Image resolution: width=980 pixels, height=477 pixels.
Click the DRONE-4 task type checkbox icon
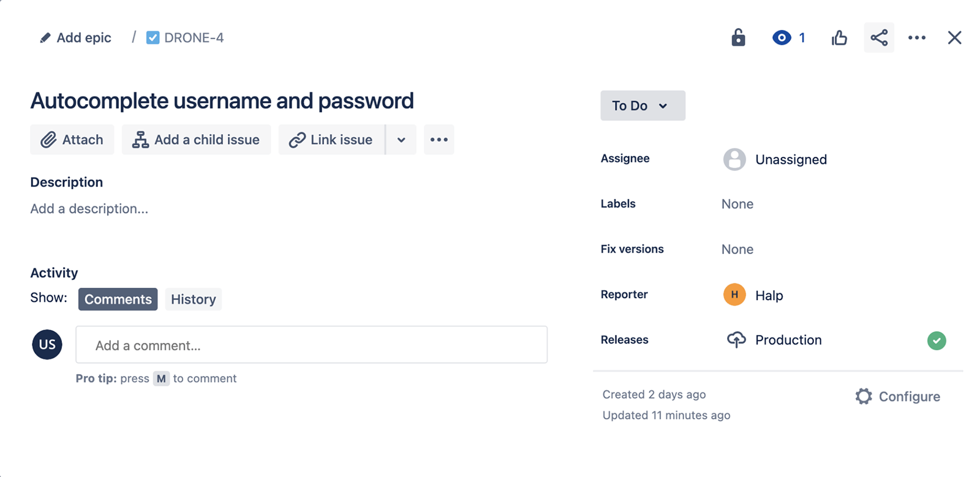point(152,37)
